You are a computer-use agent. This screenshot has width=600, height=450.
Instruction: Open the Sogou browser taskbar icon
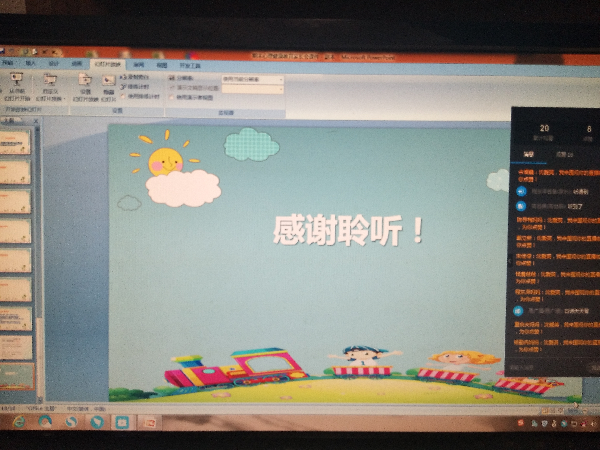(x=71, y=422)
